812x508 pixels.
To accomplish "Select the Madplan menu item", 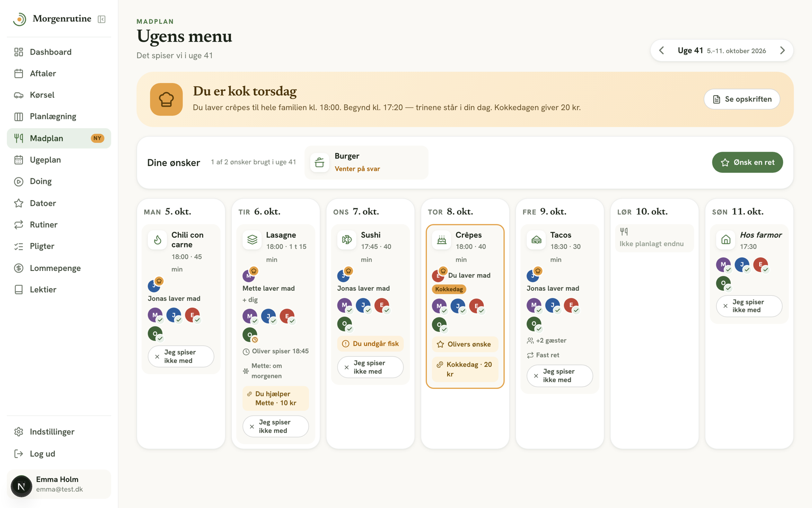I will [x=59, y=138].
